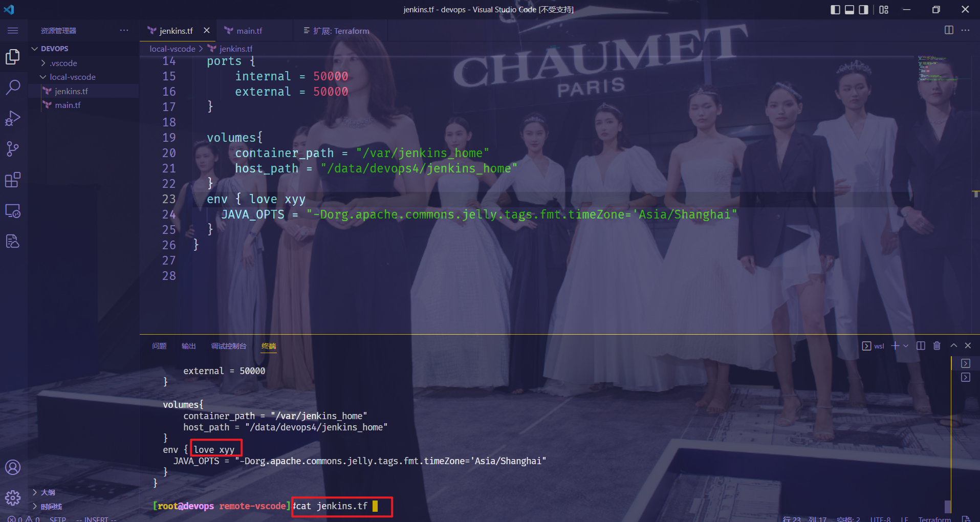Click the VS Code logo in title bar

(9, 9)
